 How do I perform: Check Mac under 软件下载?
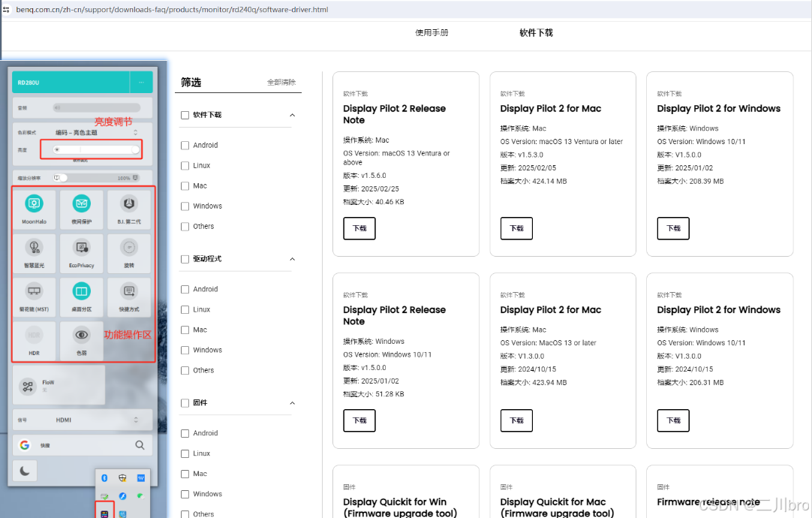click(x=185, y=186)
